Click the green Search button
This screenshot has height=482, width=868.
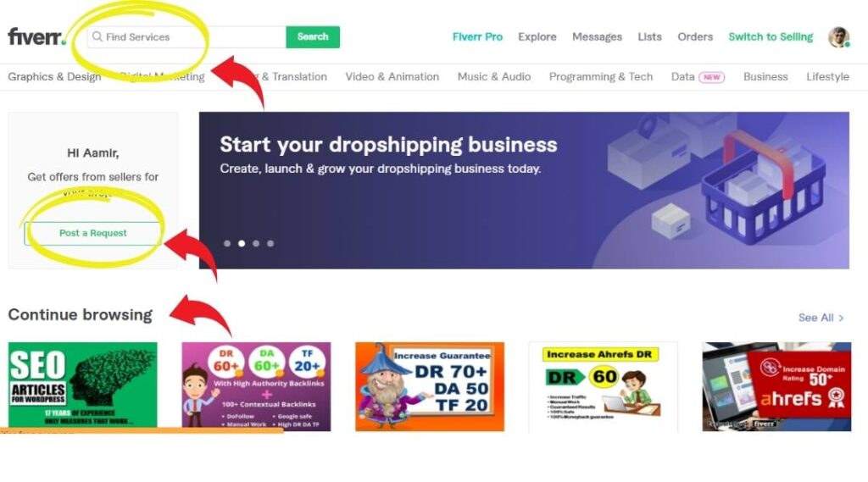pos(313,37)
